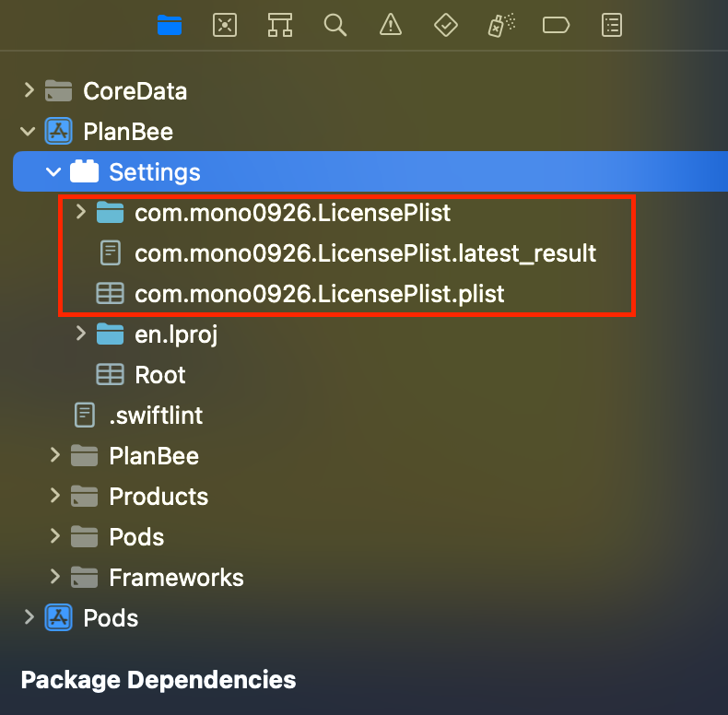Expand the Pods project

pos(29,617)
